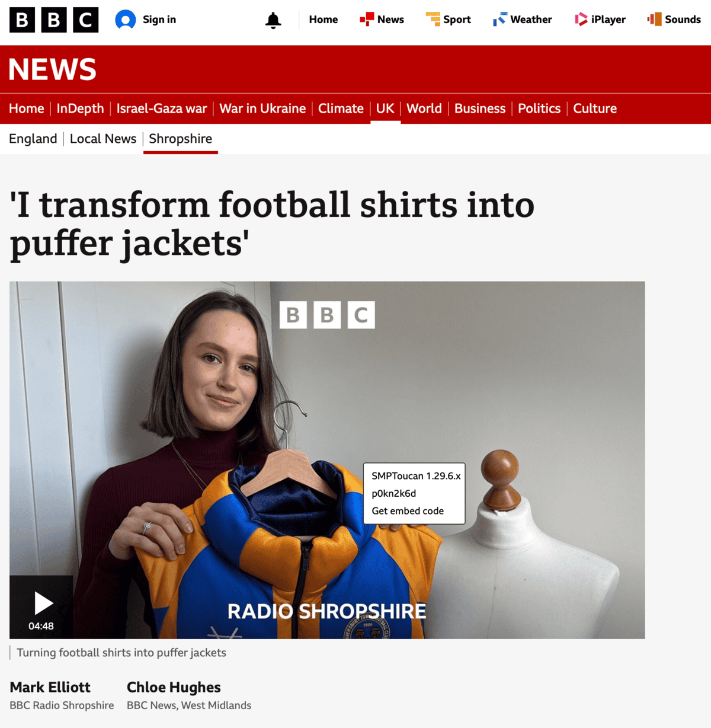711x728 pixels.
Task: Open BBC News via red icon
Action: click(x=367, y=20)
